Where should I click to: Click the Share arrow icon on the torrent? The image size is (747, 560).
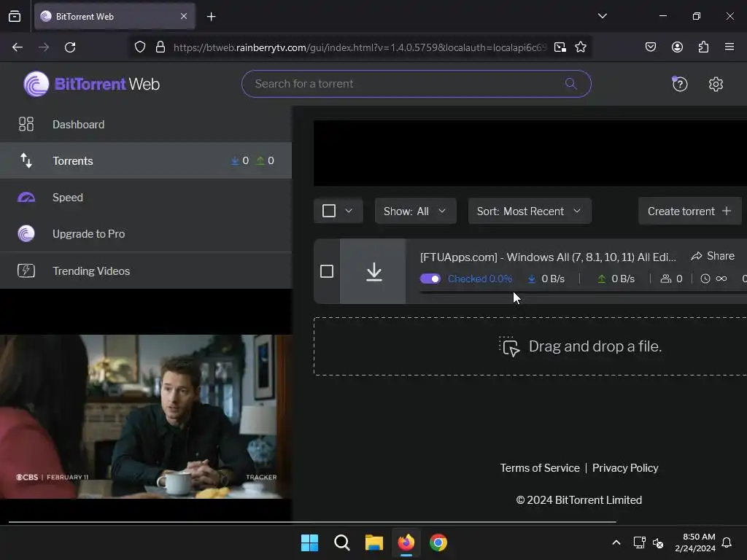pyautogui.click(x=697, y=256)
